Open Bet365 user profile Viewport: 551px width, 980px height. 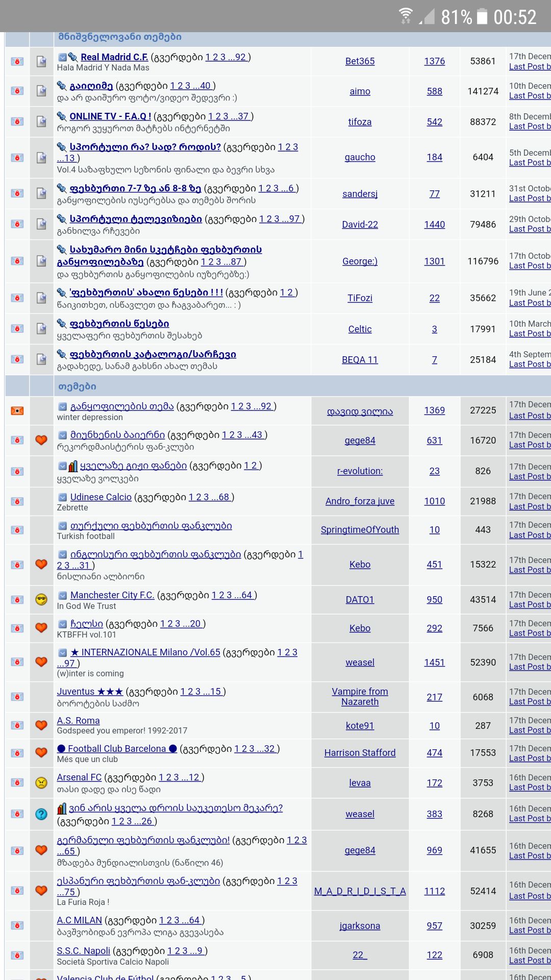coord(360,61)
